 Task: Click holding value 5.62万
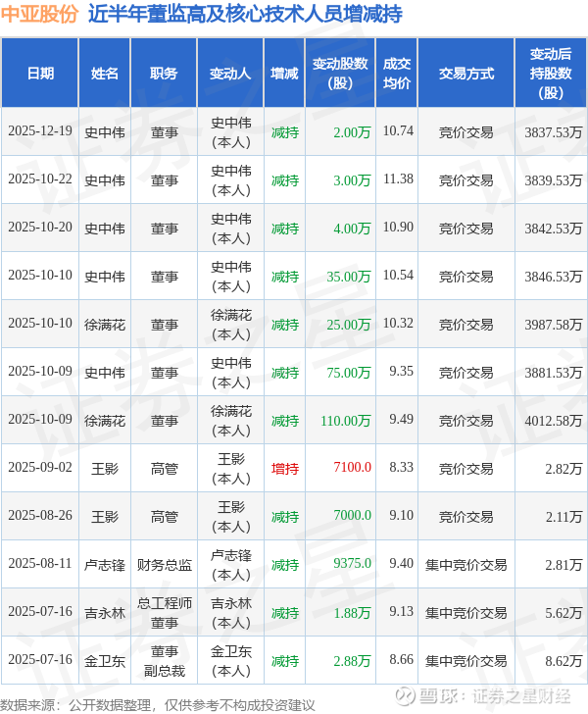pos(563,613)
